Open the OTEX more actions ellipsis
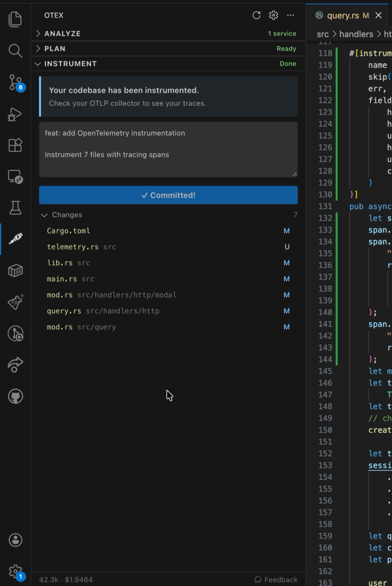392x586 pixels. pos(290,15)
